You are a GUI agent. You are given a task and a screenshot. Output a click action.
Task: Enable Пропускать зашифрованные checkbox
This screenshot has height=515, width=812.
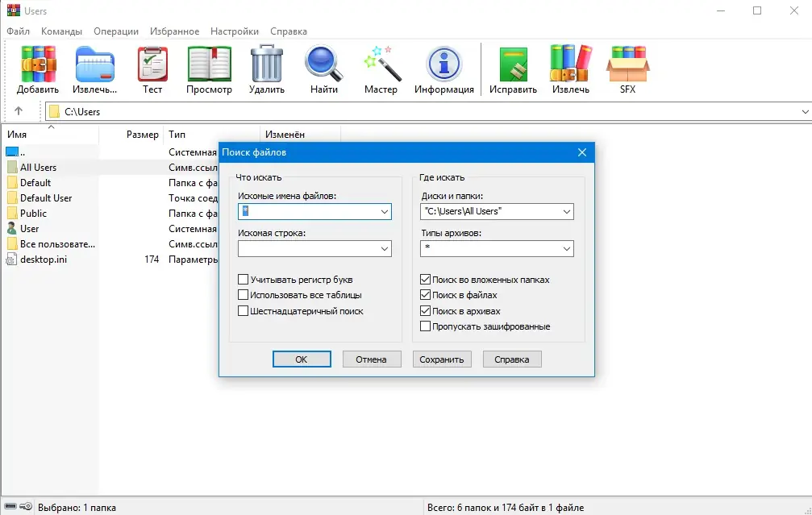(426, 326)
